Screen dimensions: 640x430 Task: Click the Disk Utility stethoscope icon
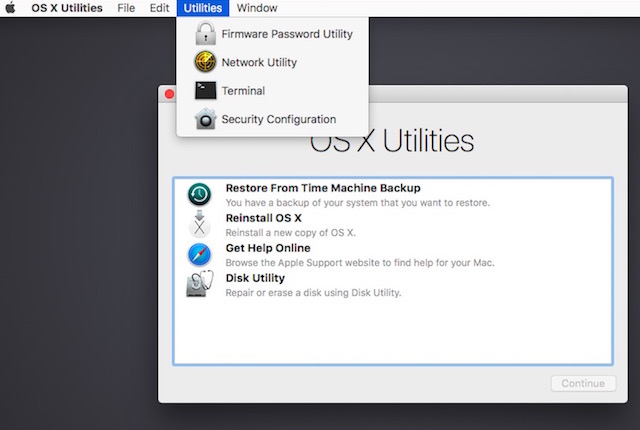click(199, 285)
